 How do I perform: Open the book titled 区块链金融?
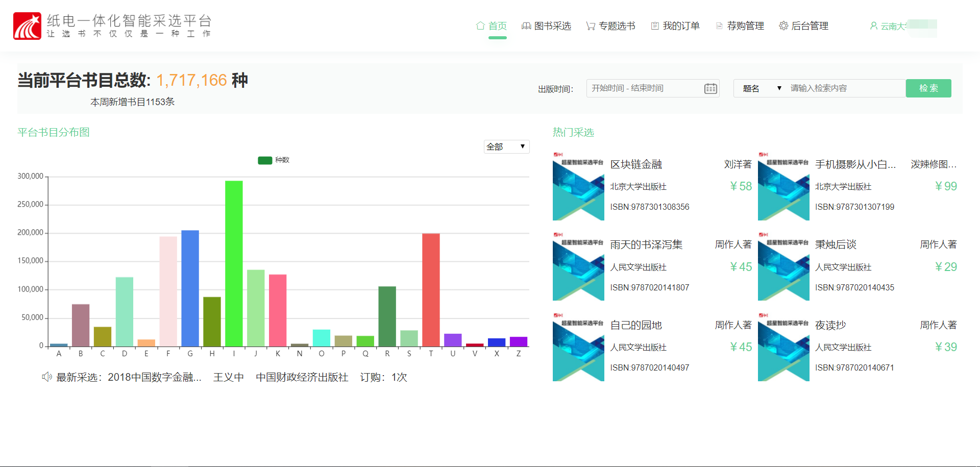tap(635, 164)
